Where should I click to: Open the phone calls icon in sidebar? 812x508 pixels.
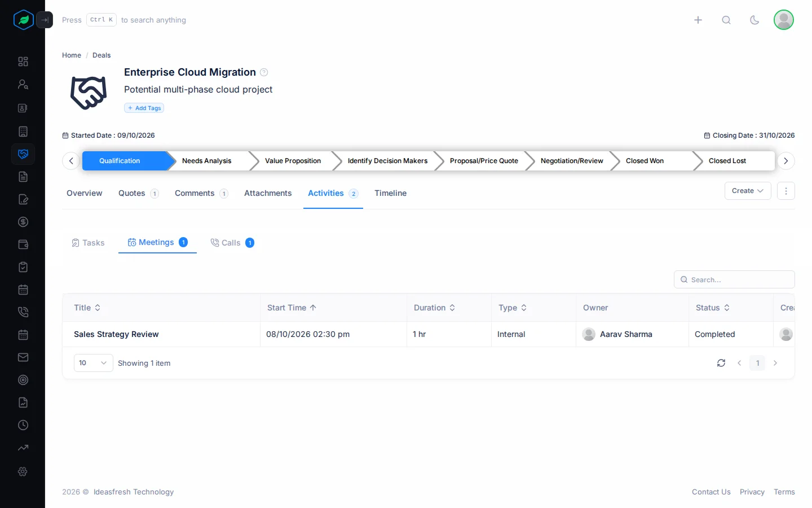click(23, 312)
